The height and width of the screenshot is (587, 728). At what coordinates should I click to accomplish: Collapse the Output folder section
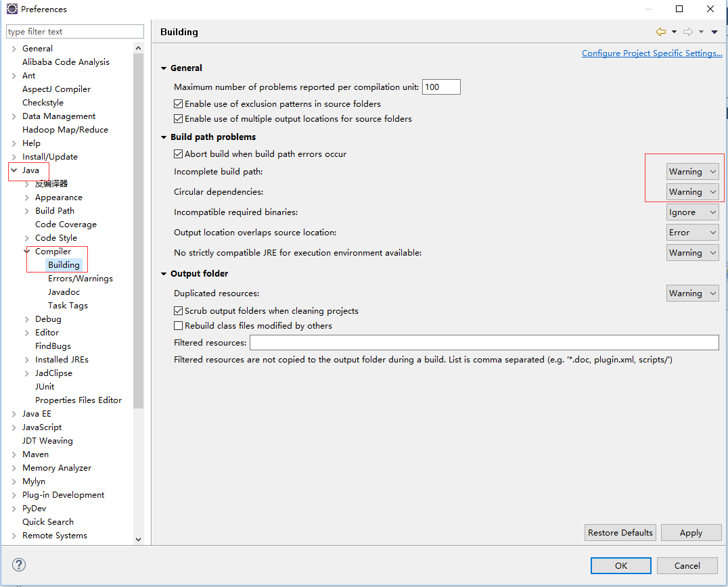click(163, 275)
